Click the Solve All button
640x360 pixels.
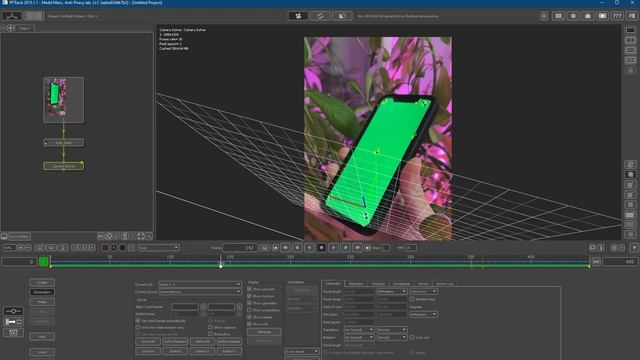click(x=148, y=342)
